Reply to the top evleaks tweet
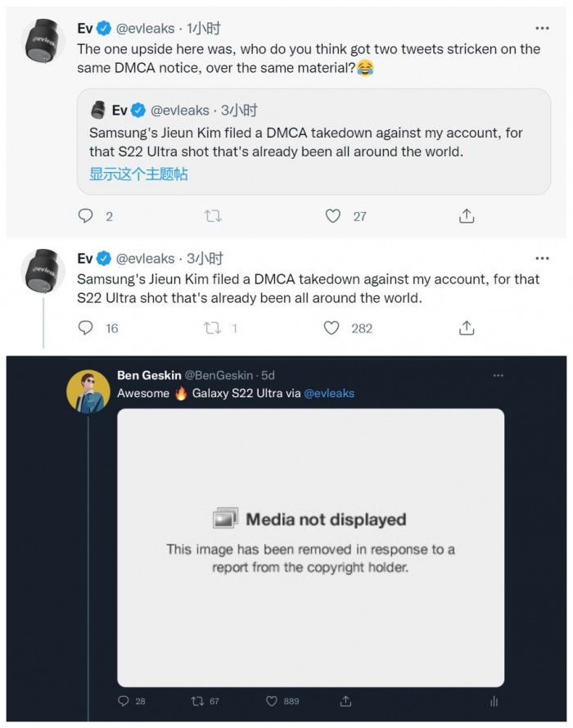Image resolution: width=573 pixels, height=728 pixels. pos(86,216)
